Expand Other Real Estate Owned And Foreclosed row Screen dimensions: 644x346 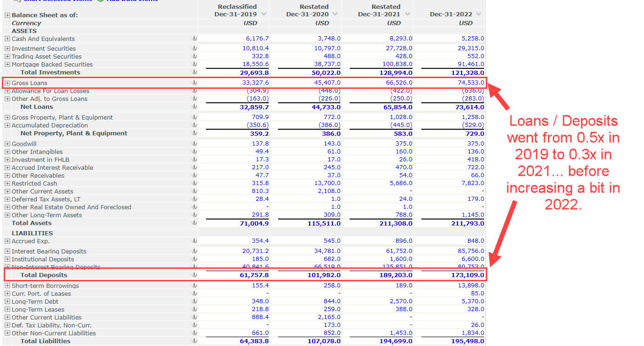click(7, 207)
